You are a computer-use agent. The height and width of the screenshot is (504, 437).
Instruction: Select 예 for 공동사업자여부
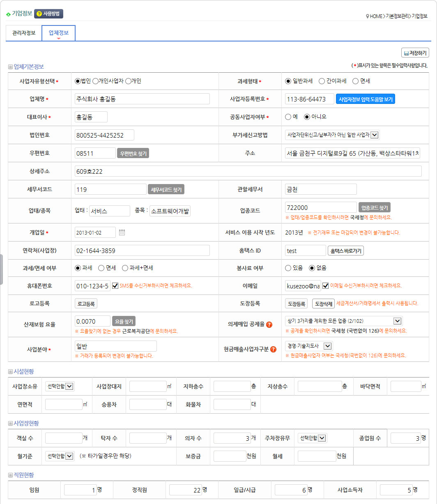288,117
